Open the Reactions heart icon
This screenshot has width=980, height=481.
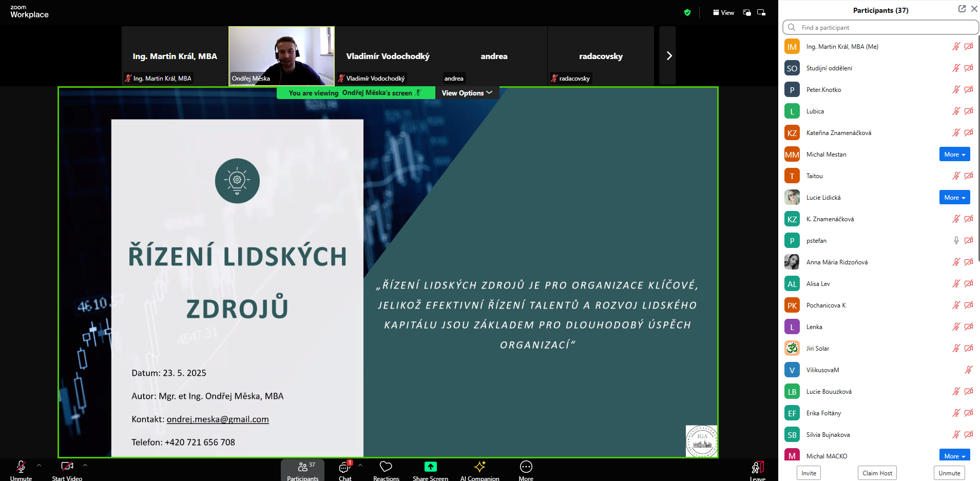[386, 467]
